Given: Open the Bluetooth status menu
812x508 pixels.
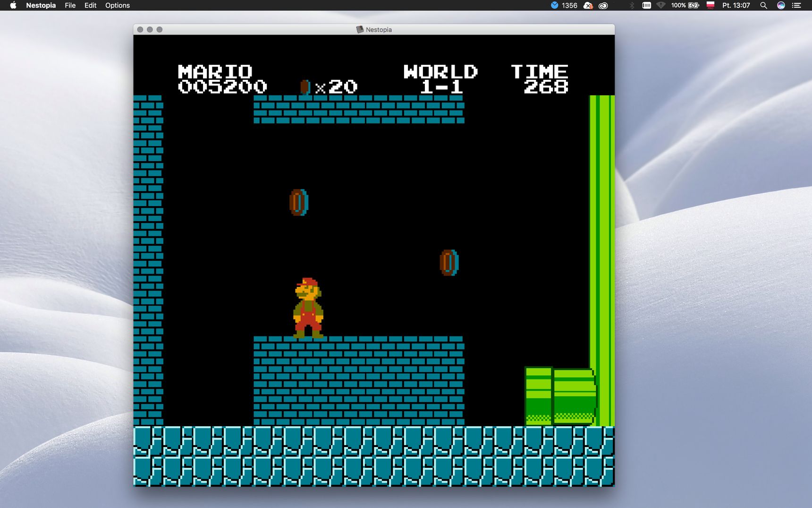Looking at the screenshot, I should (632, 5).
